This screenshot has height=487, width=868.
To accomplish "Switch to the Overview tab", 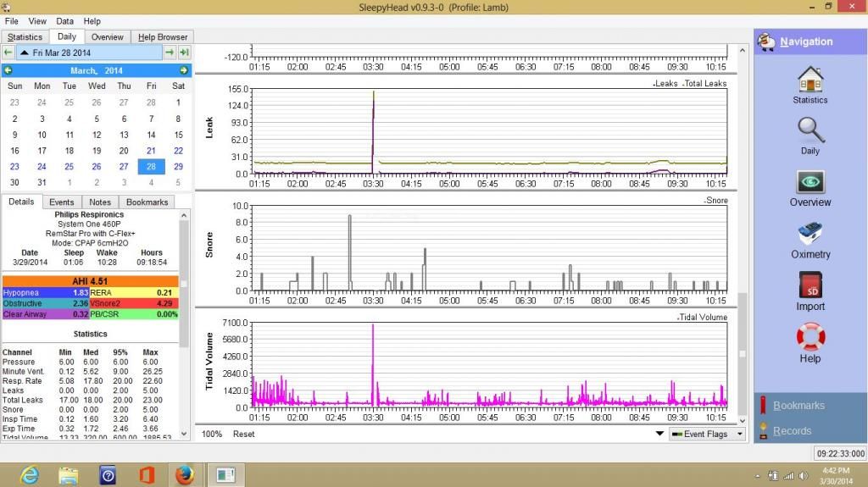I will click(x=107, y=37).
